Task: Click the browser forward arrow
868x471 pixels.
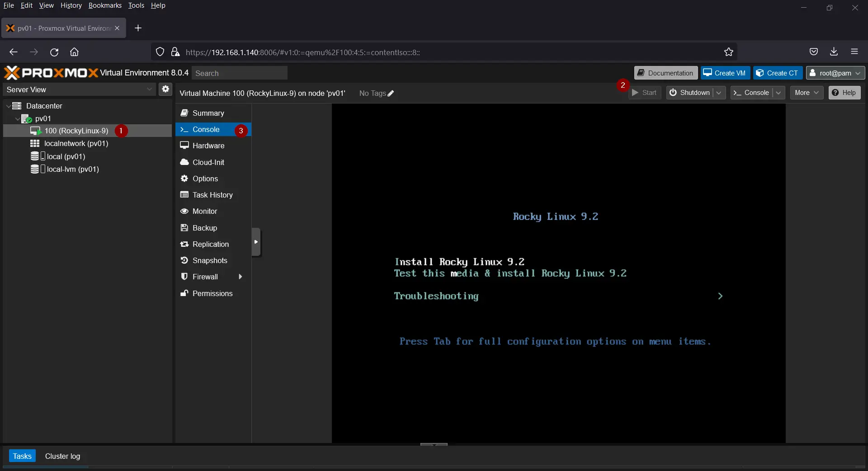Action: click(34, 52)
